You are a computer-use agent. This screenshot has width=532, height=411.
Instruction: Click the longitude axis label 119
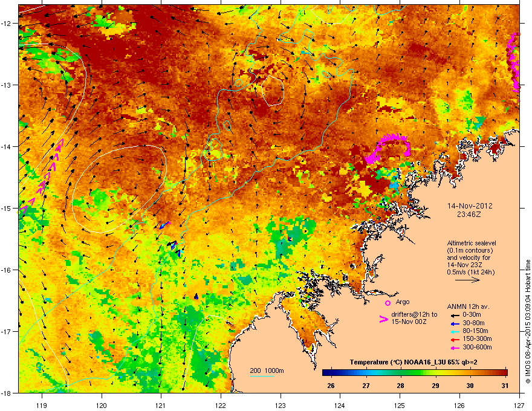click(42, 405)
